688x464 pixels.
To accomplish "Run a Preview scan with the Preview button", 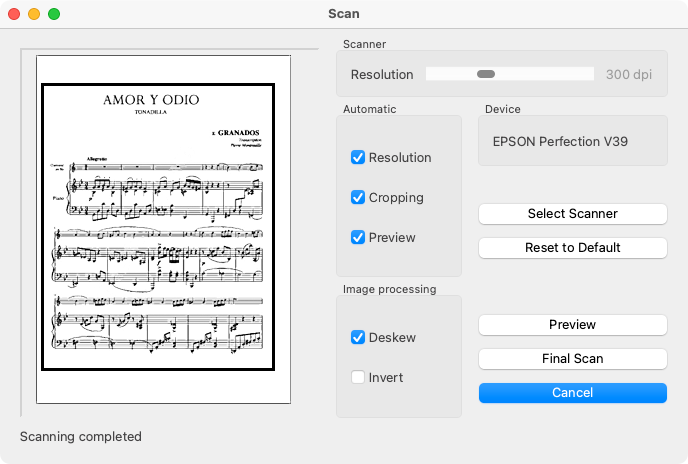I will click(573, 324).
